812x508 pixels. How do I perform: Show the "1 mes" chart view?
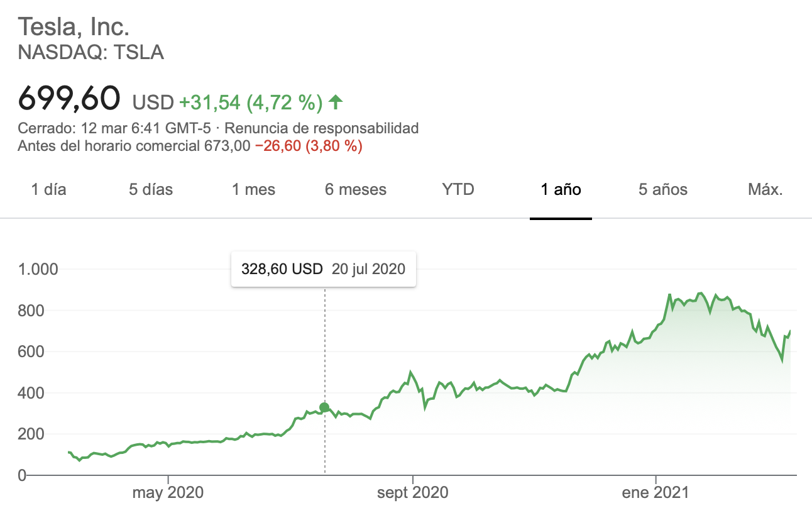pos(253,189)
